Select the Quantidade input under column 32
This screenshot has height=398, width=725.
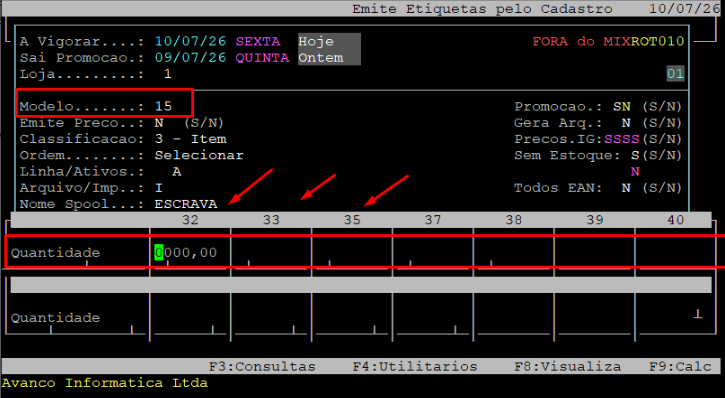point(186,252)
